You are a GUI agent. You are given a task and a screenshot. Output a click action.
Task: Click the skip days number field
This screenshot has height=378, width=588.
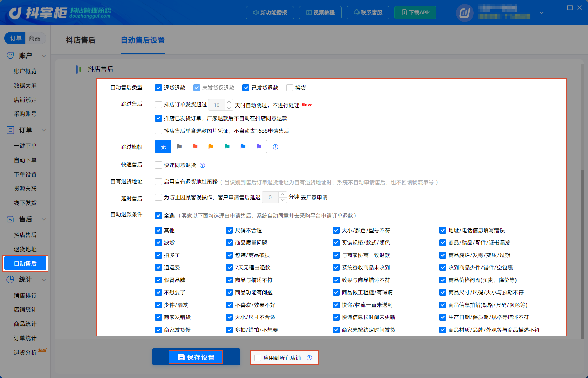pos(217,105)
